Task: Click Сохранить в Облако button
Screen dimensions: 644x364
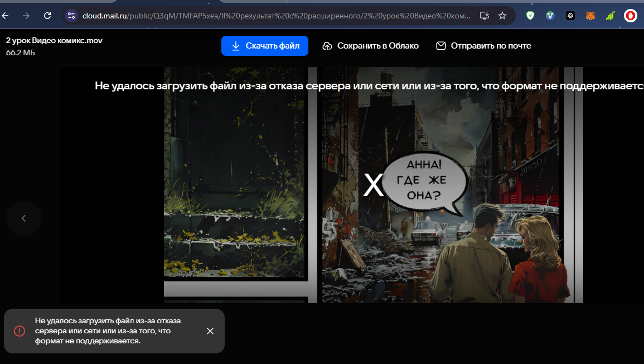Action: [x=370, y=46]
